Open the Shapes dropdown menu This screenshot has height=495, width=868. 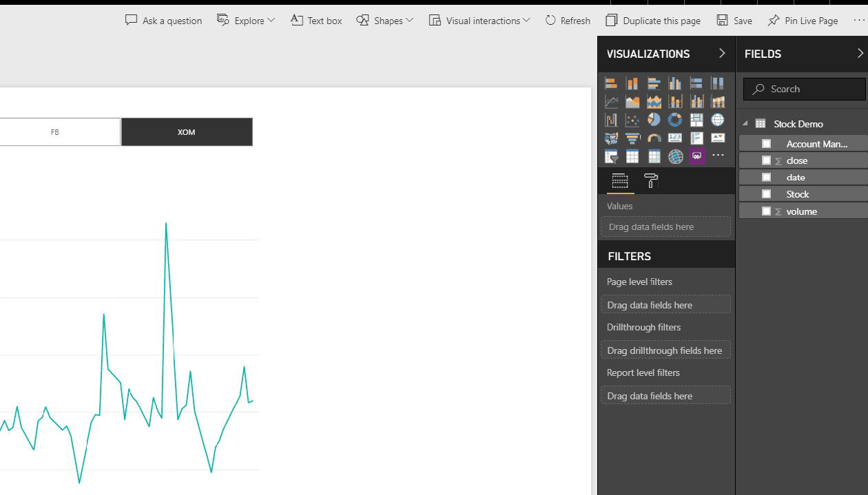(x=385, y=21)
